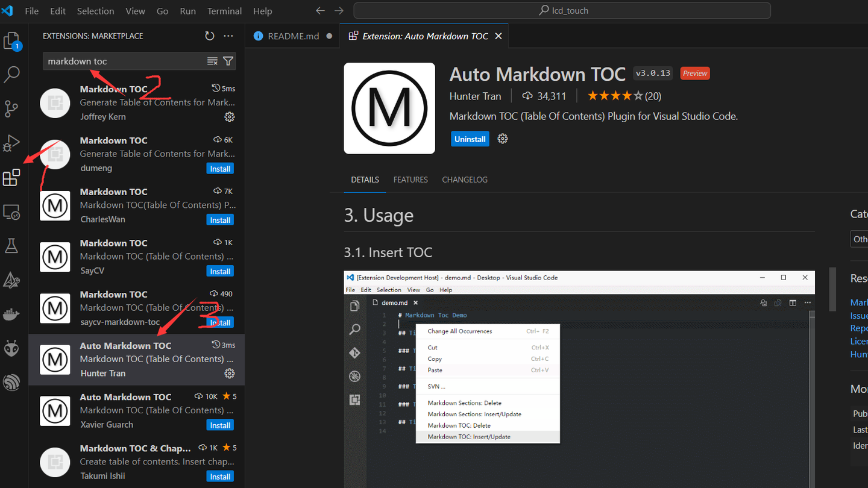Open the manage gear on Joffrey Kern's Markdown TOC
This screenshot has height=488, width=868.
[x=230, y=117]
